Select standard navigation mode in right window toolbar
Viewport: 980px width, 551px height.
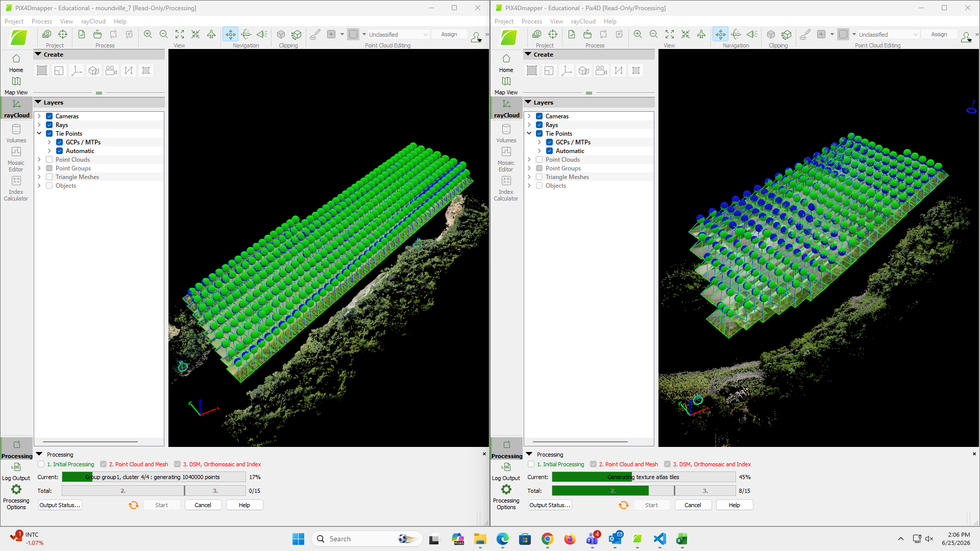(720, 34)
